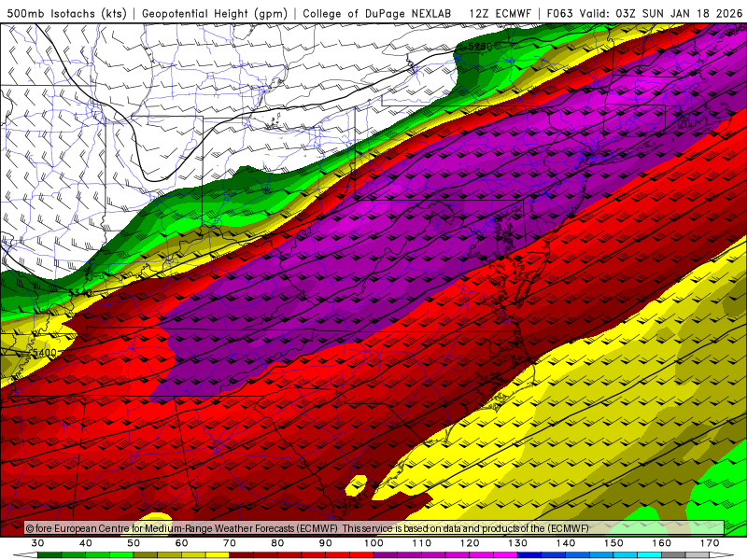Click the '80' color bar tick label
Image resolution: width=747 pixels, height=560 pixels.
tap(277, 543)
